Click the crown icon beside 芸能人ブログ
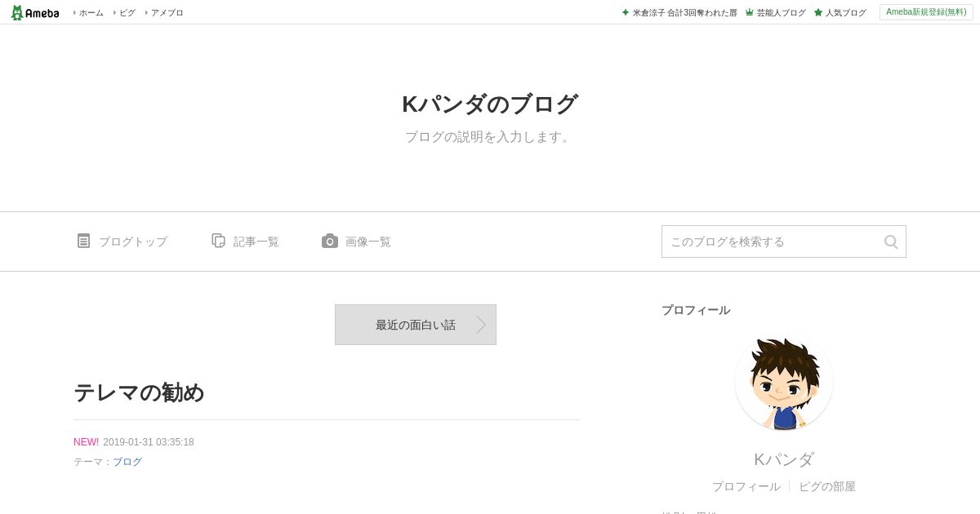980x514 pixels. (749, 12)
